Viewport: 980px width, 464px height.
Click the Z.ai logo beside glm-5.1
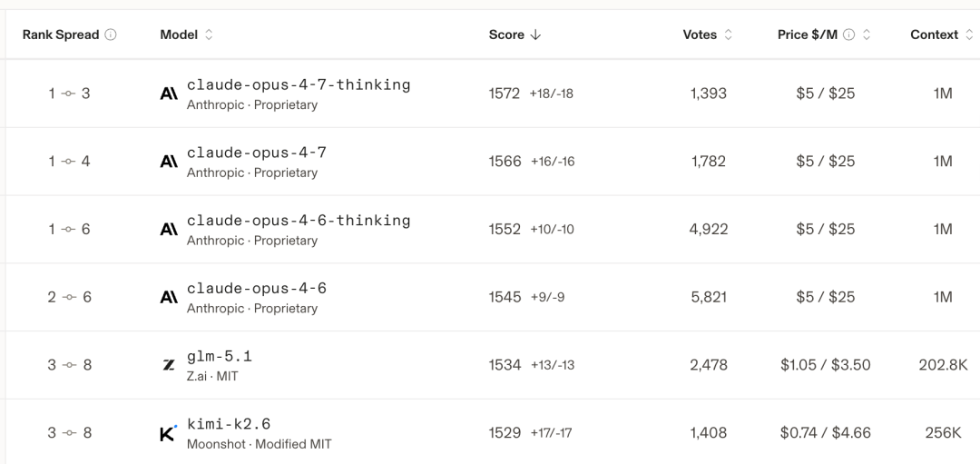[x=169, y=365]
